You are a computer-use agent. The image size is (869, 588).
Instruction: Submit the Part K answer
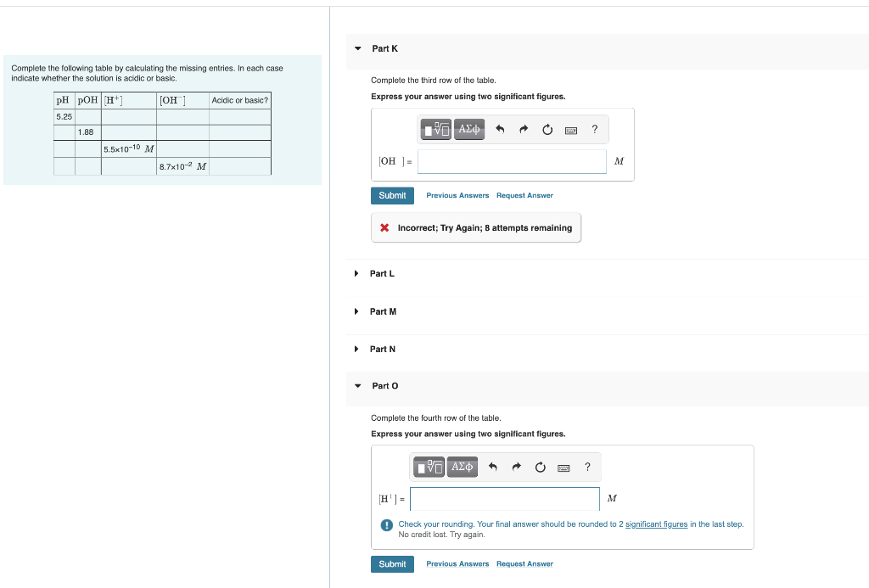click(392, 195)
